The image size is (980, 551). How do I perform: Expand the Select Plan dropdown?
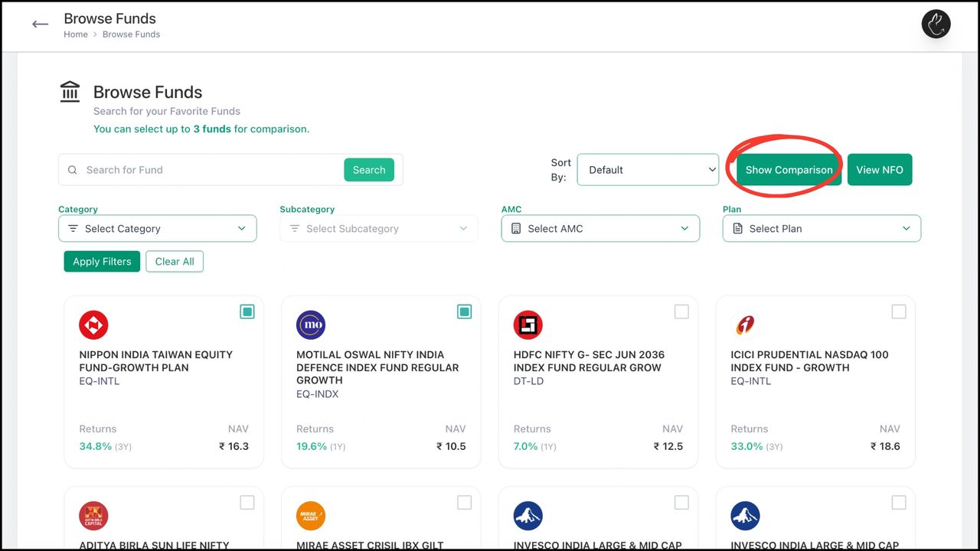pos(822,229)
